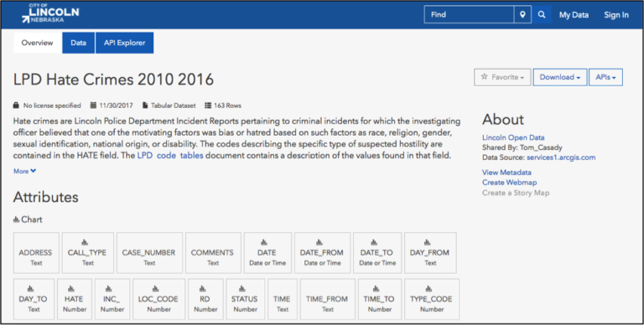Click the chart icon on DAY_FROM attribute
The height and width of the screenshot is (325, 644).
pyautogui.click(x=428, y=242)
